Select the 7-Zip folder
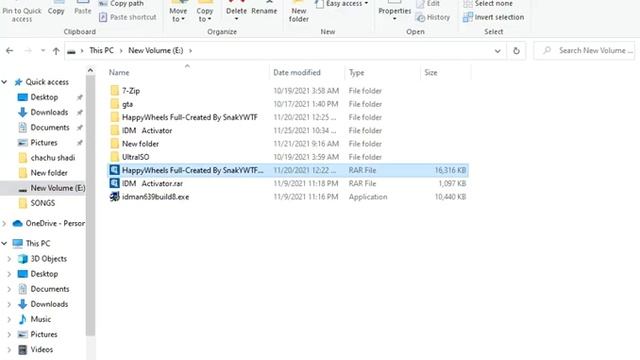Image resolution: width=640 pixels, height=360 pixels. click(x=288, y=91)
